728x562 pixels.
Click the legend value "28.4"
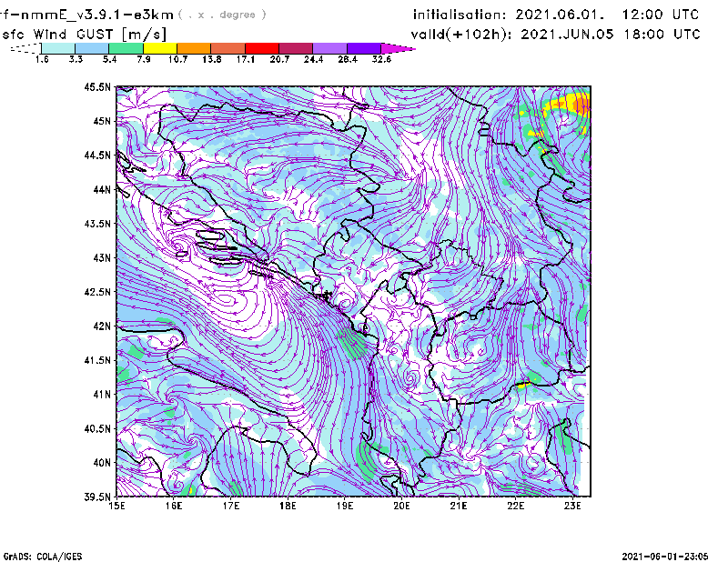click(348, 59)
